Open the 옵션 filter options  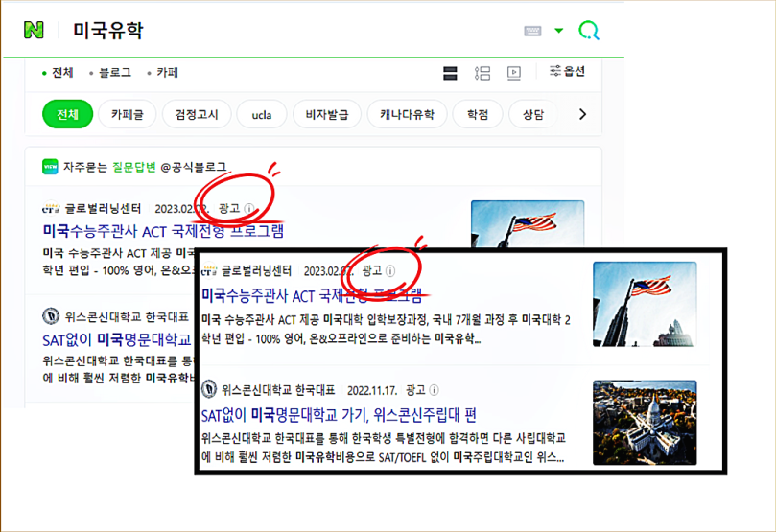[567, 71]
